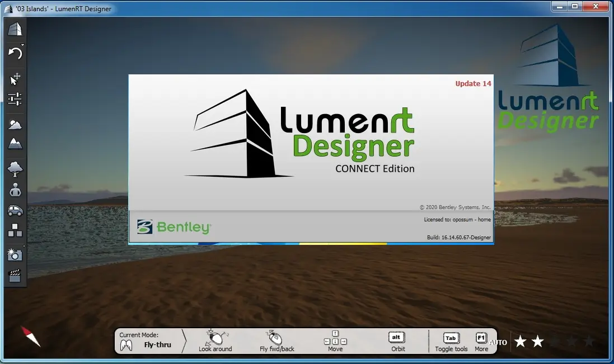This screenshot has height=364, width=614.
Task: Open the car vehicles library
Action: click(15, 211)
